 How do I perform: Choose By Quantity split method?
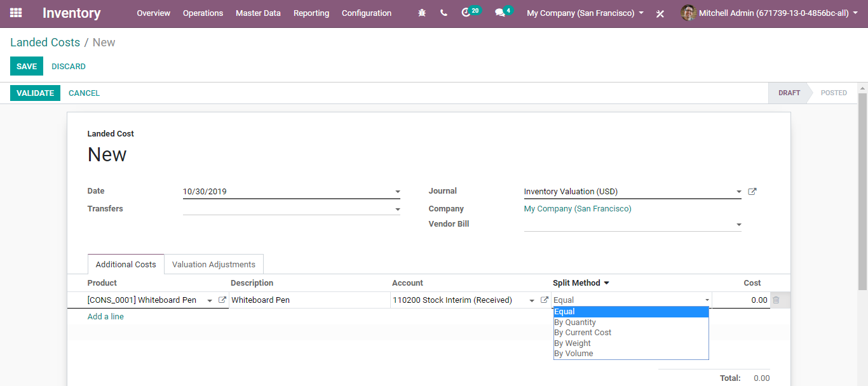[631, 323]
